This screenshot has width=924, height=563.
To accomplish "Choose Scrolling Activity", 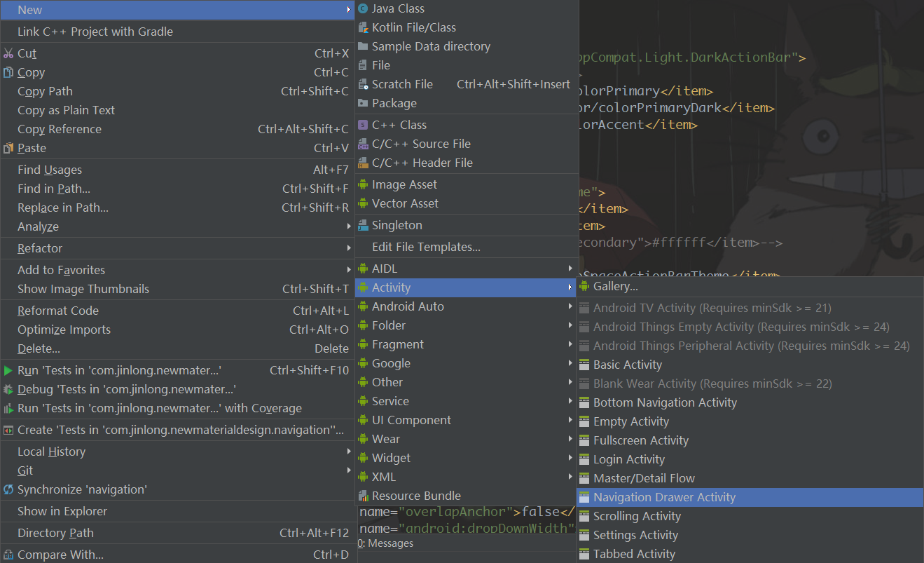I will click(x=750, y=516).
